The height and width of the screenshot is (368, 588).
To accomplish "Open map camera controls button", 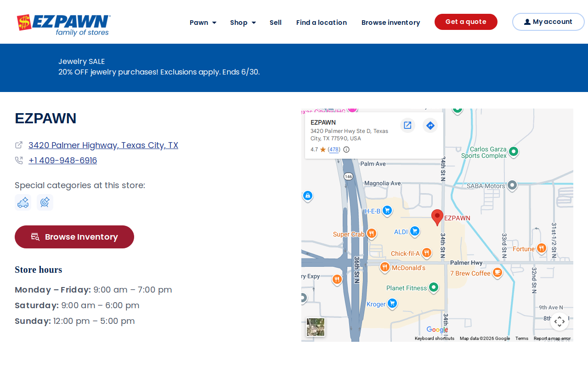I will point(560,322).
